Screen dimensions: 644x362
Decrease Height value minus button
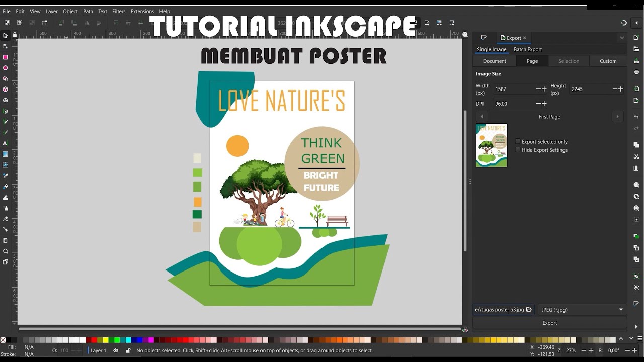point(615,89)
